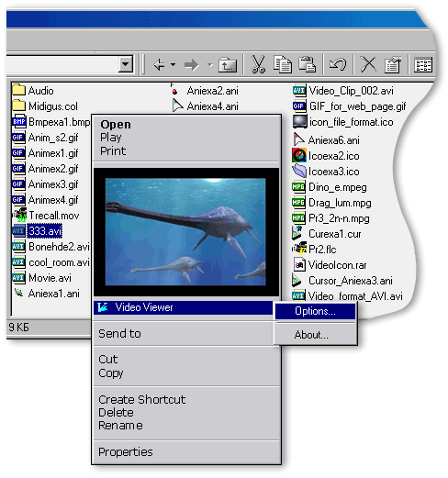Select the Animex1.gif file name

click(x=53, y=153)
